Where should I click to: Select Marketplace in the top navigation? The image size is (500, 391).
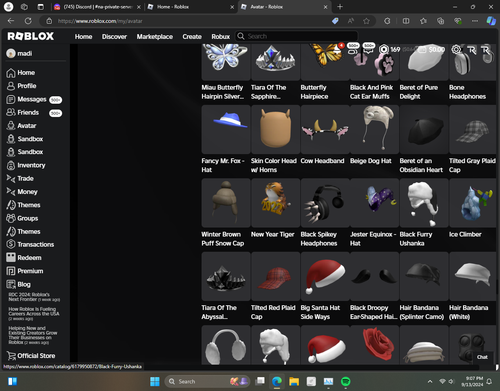[155, 36]
